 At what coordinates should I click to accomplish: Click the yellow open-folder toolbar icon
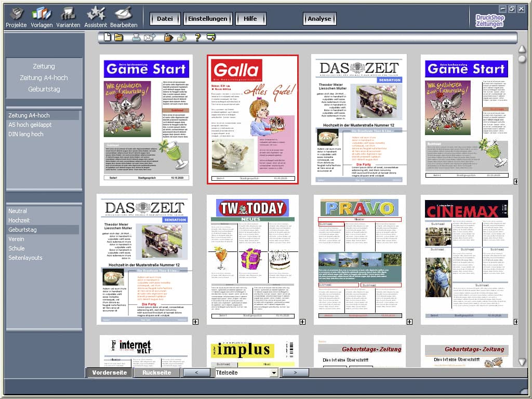(119, 37)
